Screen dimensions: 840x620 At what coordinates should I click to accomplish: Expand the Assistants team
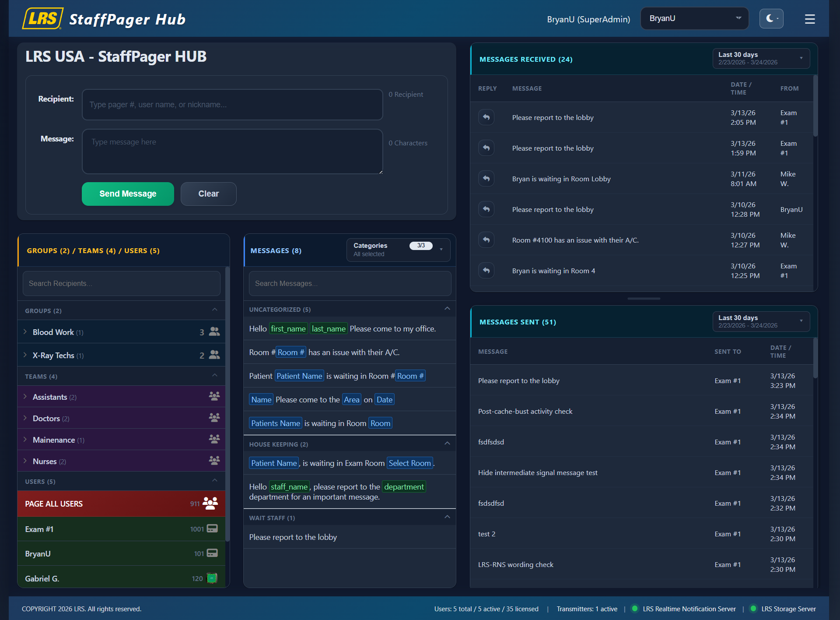(25, 397)
